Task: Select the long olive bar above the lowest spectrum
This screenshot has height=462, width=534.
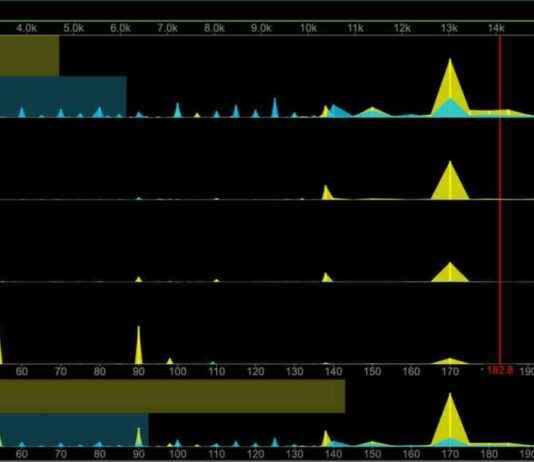Action: point(172,396)
